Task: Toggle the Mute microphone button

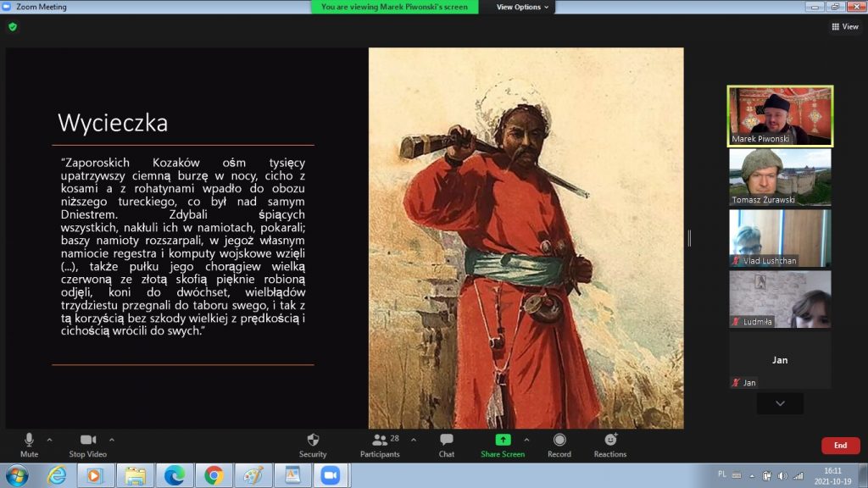Action: [x=29, y=440]
